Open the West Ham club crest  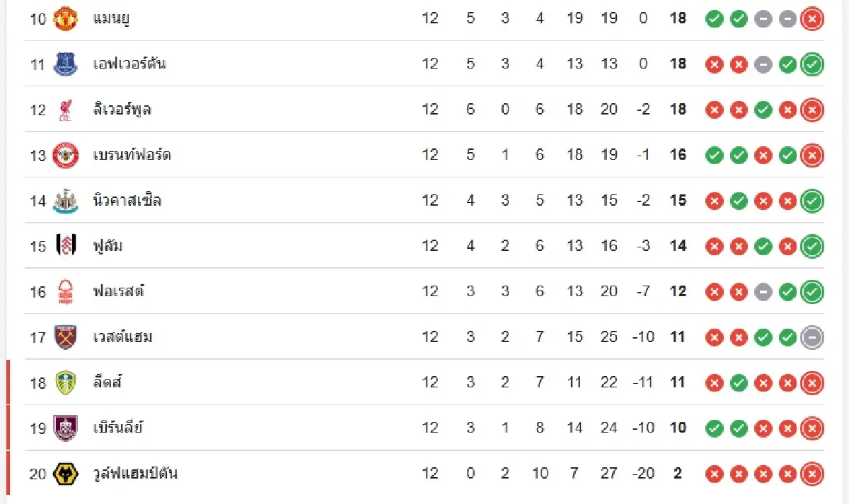coord(66,337)
